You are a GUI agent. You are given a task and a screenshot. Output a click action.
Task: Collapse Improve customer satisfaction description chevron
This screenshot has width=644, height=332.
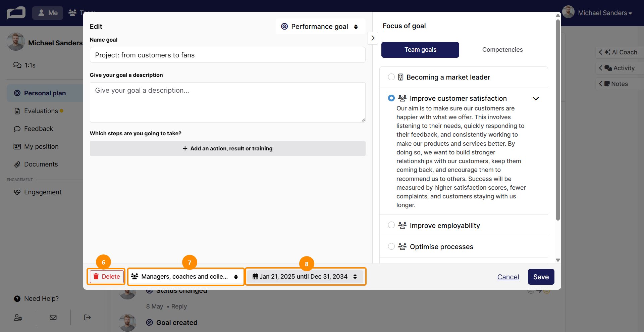536,98
